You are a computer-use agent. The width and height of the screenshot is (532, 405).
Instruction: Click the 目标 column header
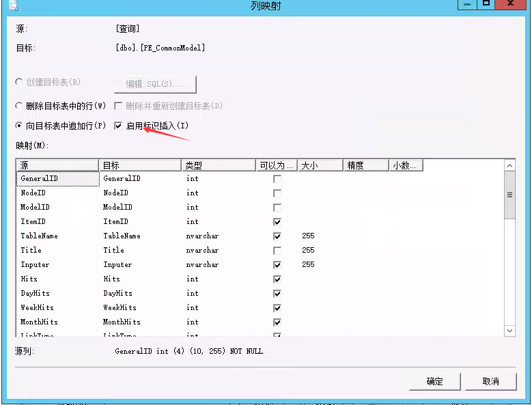click(x=140, y=165)
